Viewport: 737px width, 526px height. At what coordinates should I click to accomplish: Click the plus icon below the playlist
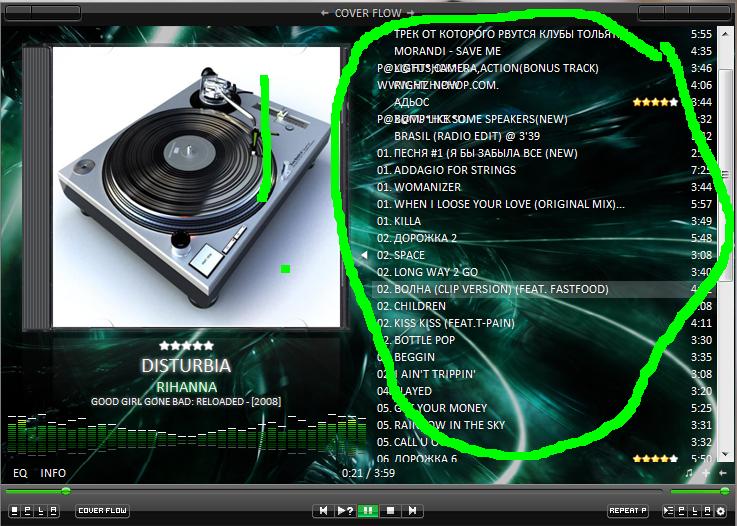pyautogui.click(x=706, y=473)
